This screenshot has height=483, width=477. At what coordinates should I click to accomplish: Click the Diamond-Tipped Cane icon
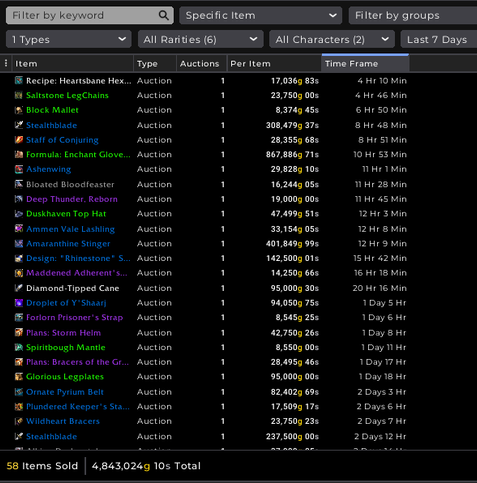pyautogui.click(x=19, y=288)
